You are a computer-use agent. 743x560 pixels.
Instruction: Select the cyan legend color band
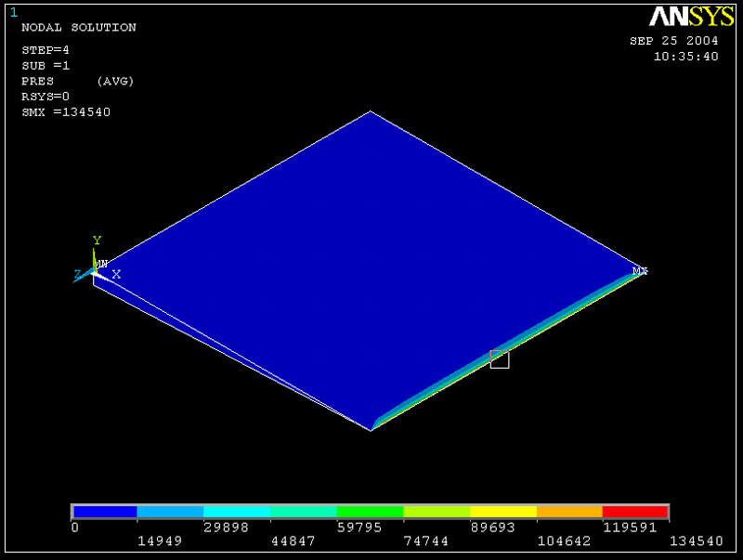pyautogui.click(x=237, y=512)
